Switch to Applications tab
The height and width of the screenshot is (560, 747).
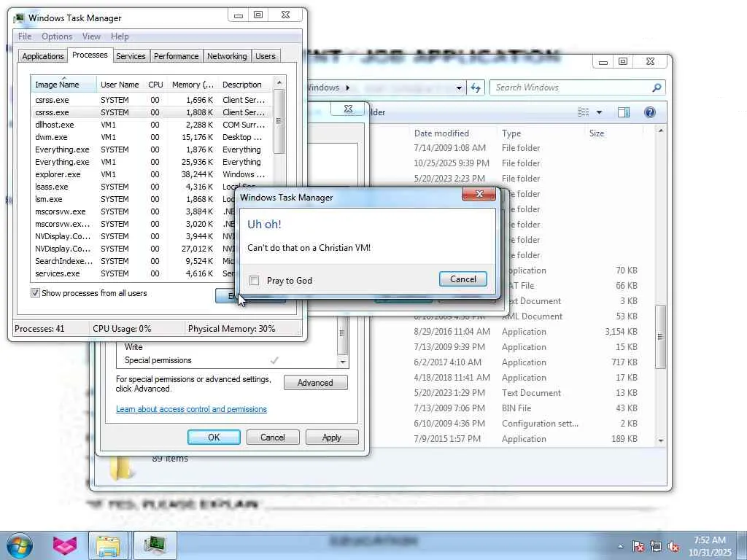tap(43, 56)
